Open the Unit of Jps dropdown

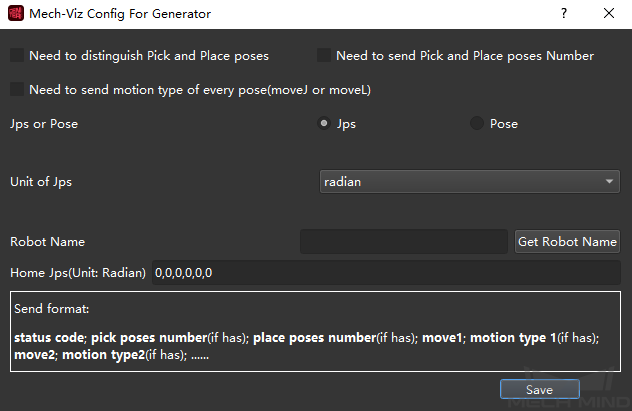click(x=469, y=182)
